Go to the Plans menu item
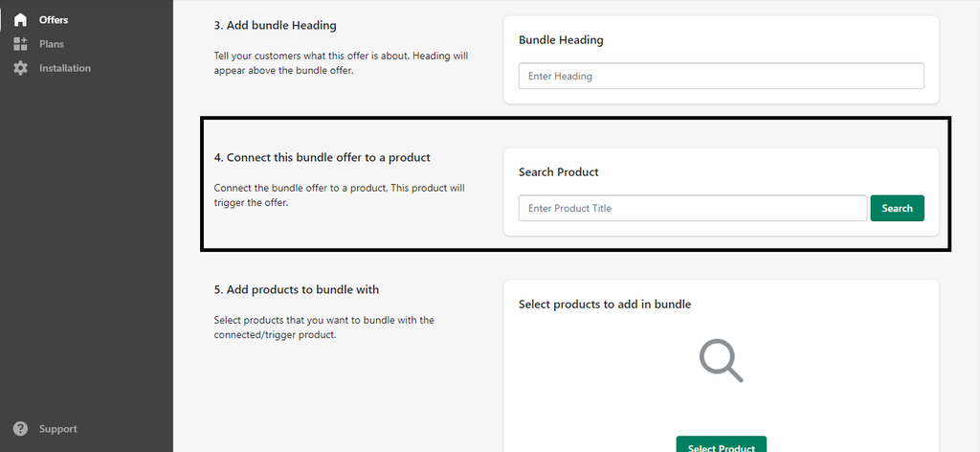Screen dimensions: 980x452 tap(52, 44)
